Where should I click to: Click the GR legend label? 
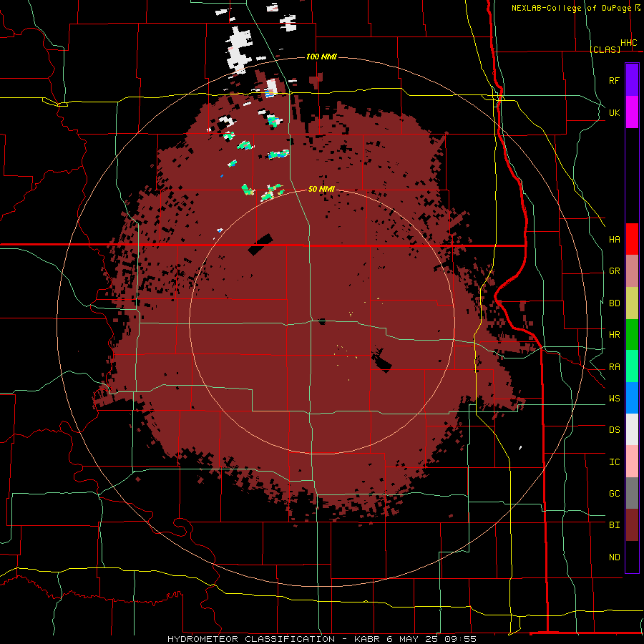pyautogui.click(x=615, y=271)
